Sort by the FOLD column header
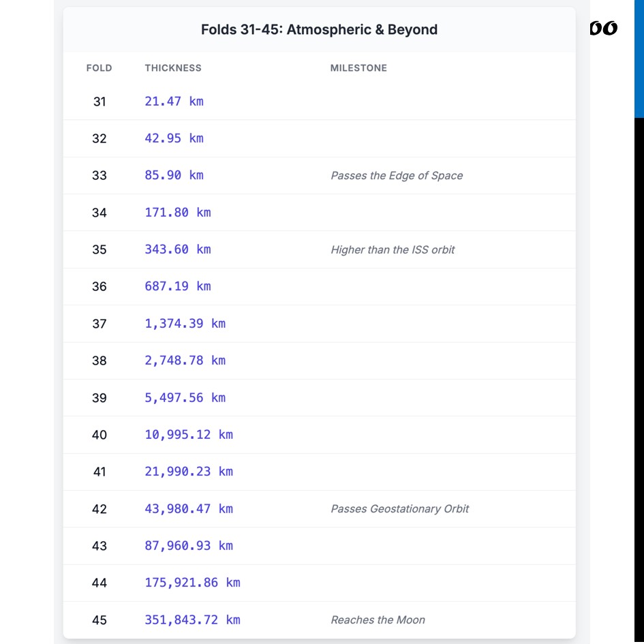The width and height of the screenshot is (644, 644). (99, 67)
